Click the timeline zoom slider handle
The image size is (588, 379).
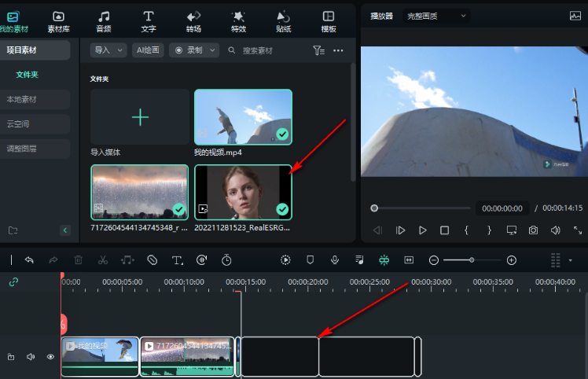point(472,259)
